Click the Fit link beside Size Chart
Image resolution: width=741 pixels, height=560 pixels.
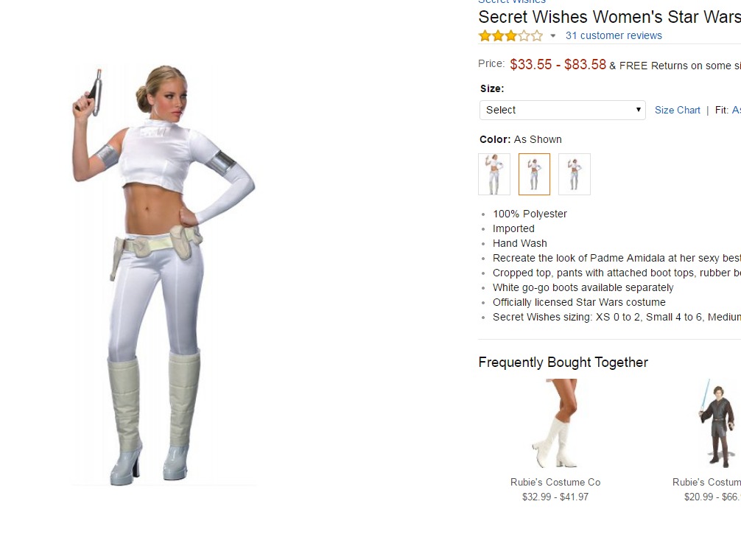[728, 110]
